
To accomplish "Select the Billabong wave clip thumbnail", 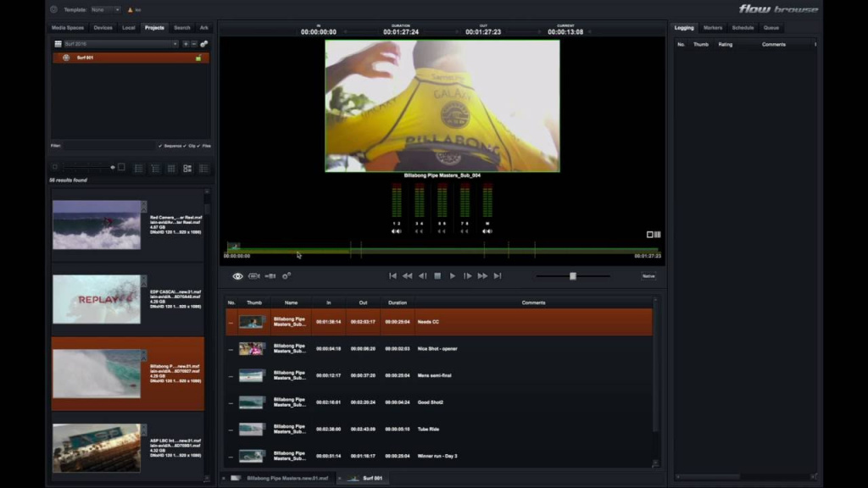I will click(x=97, y=374).
